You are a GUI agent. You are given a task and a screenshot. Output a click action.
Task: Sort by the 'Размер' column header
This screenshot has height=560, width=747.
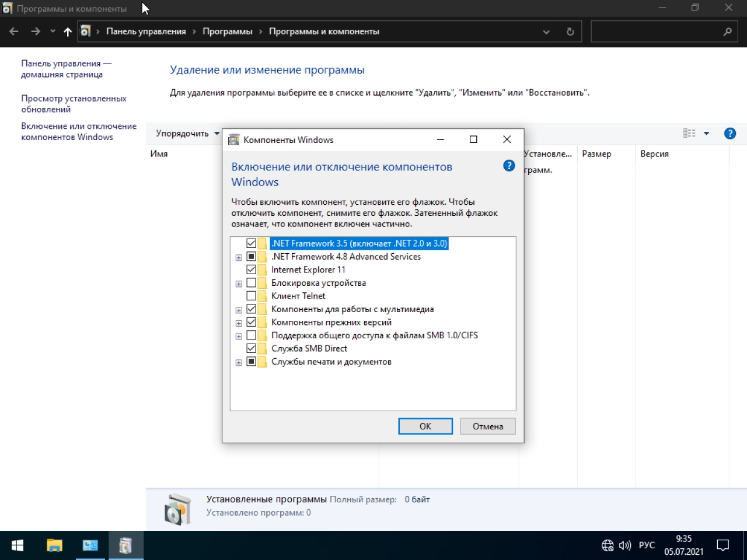pyautogui.click(x=596, y=154)
